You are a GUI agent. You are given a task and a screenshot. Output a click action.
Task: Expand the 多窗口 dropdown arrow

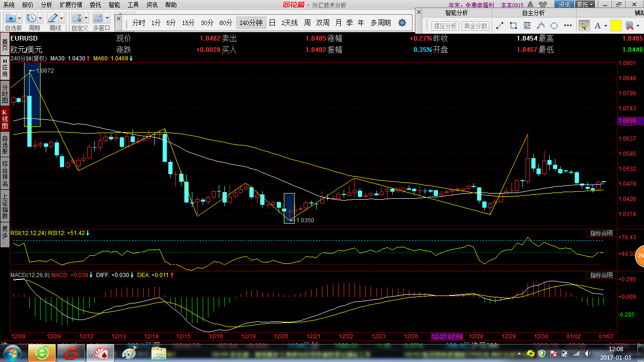tap(107, 18)
